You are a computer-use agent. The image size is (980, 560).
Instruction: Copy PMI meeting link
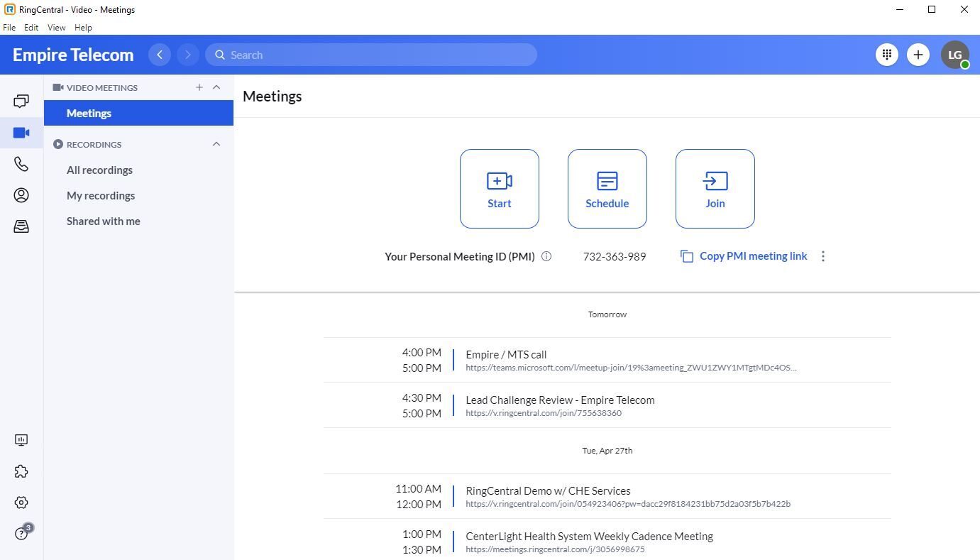pos(744,256)
